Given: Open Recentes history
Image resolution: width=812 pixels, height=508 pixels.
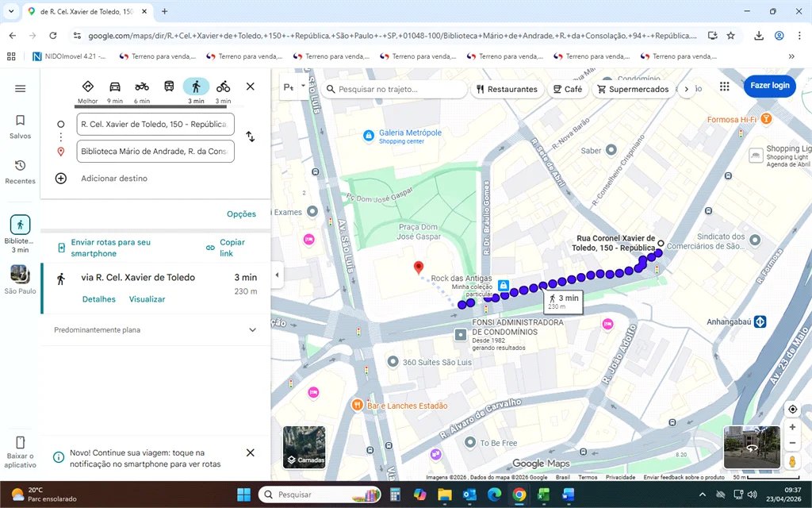Looking at the screenshot, I should [20, 171].
